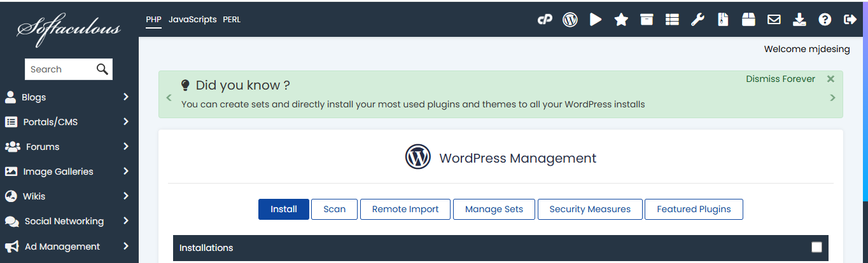Open the installations archive box icon
868x263 pixels.
tap(647, 20)
